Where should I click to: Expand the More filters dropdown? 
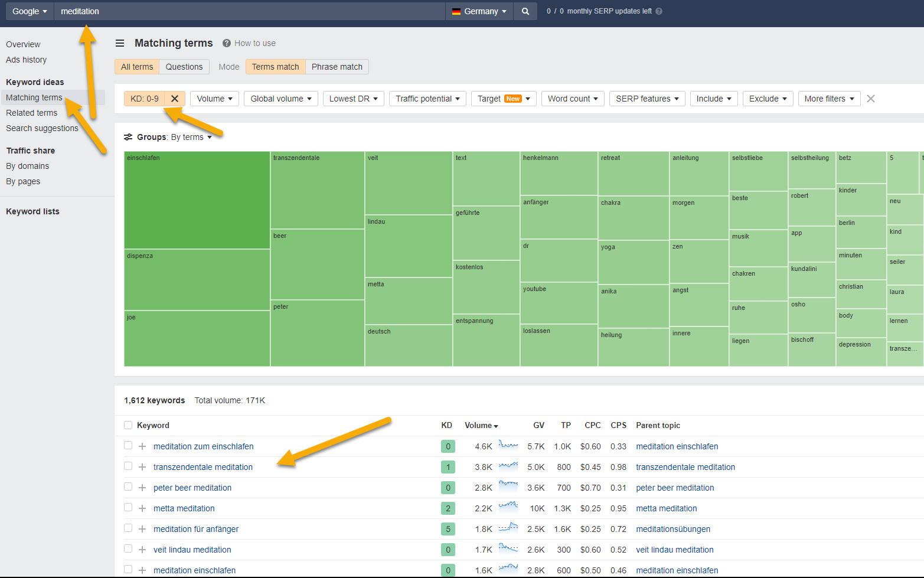[829, 99]
